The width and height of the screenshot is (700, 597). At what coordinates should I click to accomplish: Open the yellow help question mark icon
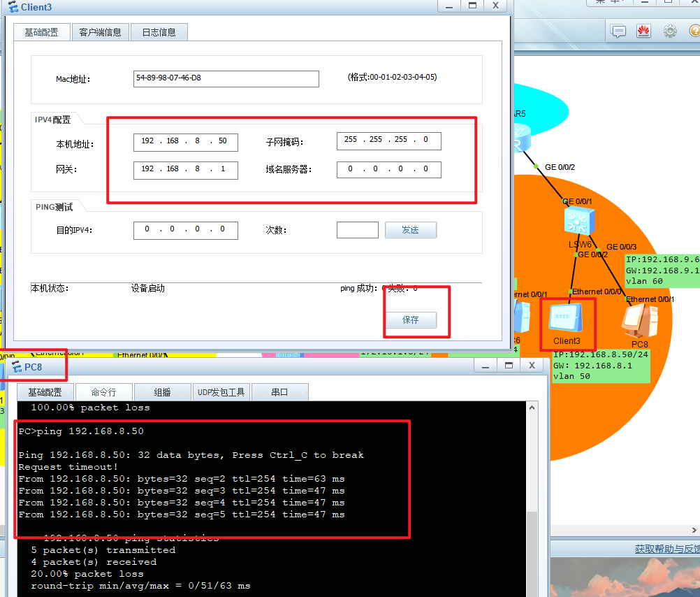click(694, 31)
